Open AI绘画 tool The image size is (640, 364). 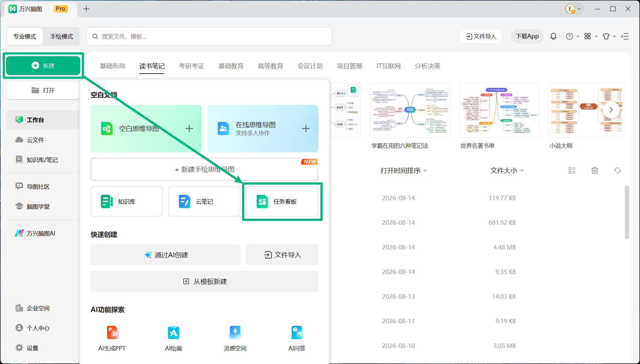click(174, 338)
